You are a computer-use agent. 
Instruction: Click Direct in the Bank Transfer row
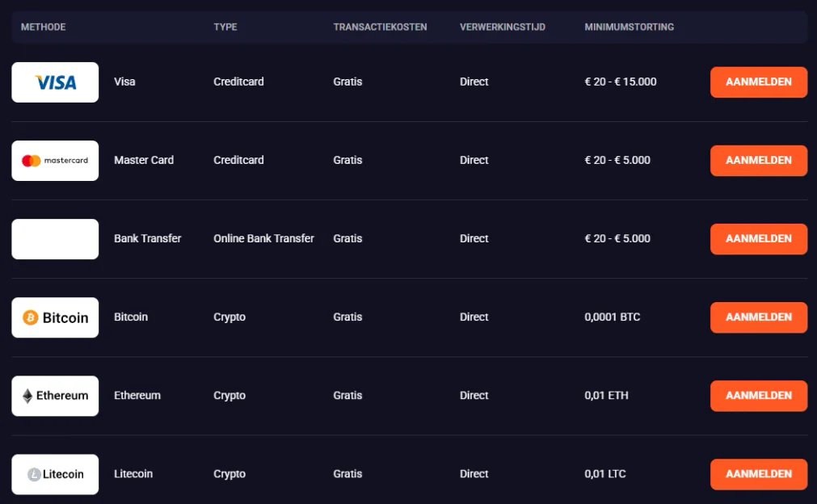click(x=474, y=238)
